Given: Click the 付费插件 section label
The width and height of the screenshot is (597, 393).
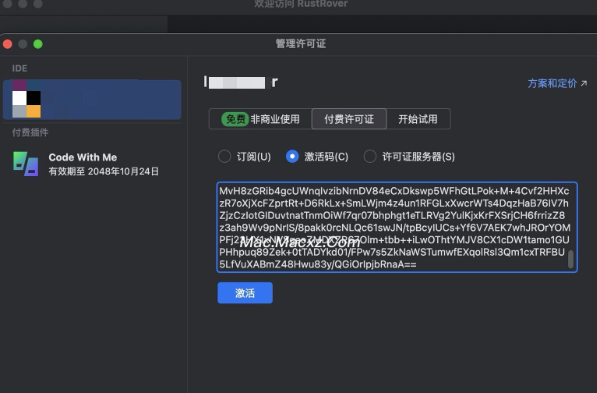Looking at the screenshot, I should click(30, 133).
